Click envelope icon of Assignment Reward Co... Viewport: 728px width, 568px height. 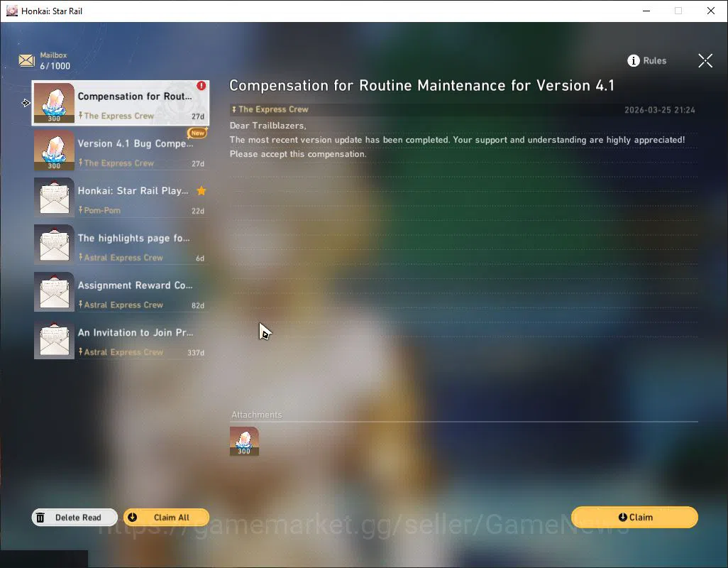coord(54,292)
